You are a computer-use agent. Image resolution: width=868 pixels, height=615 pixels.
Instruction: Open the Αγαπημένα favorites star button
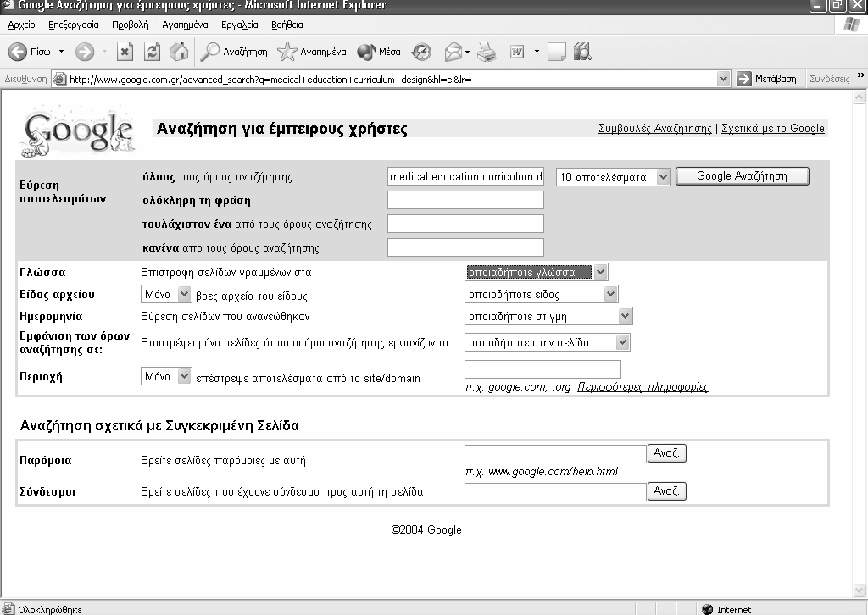pos(312,52)
